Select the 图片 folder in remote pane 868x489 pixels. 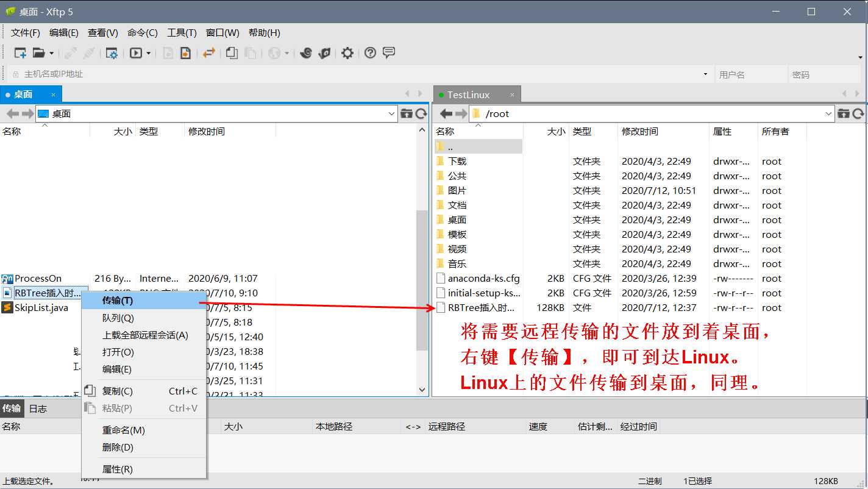pyautogui.click(x=457, y=190)
